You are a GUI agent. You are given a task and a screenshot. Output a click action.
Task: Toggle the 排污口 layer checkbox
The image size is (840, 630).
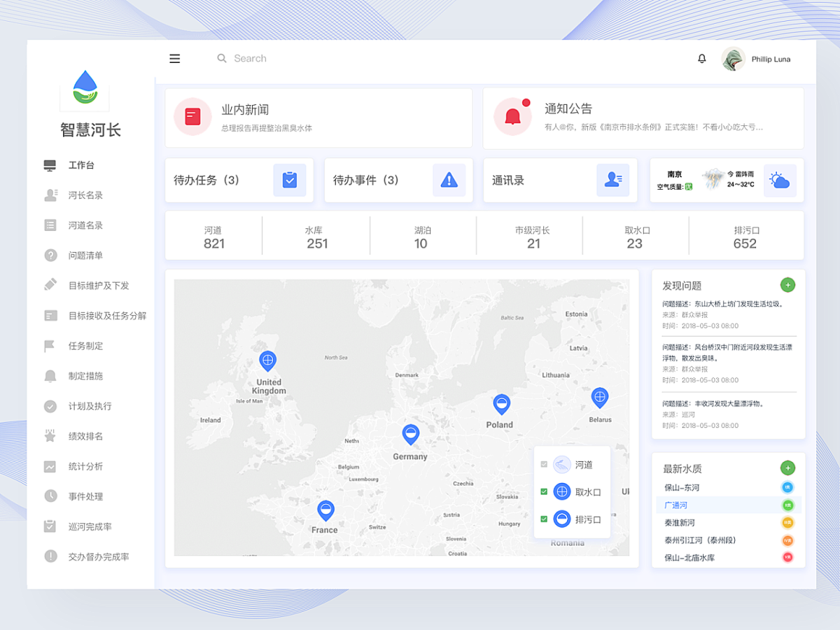click(x=544, y=519)
